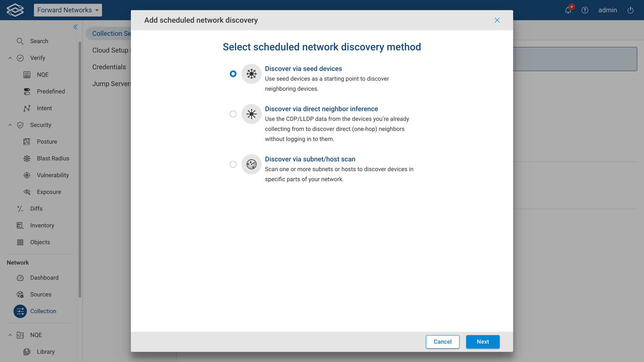The image size is (644, 362).
Task: Collapse sidebar with double chevron
Action: tap(75, 27)
